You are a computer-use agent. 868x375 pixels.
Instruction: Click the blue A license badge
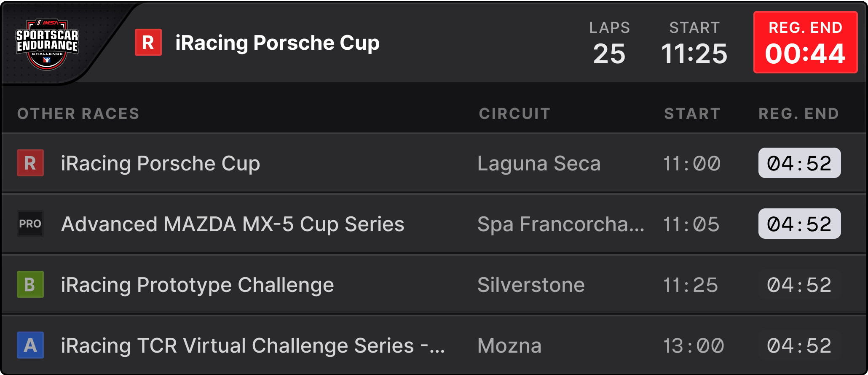(x=30, y=345)
